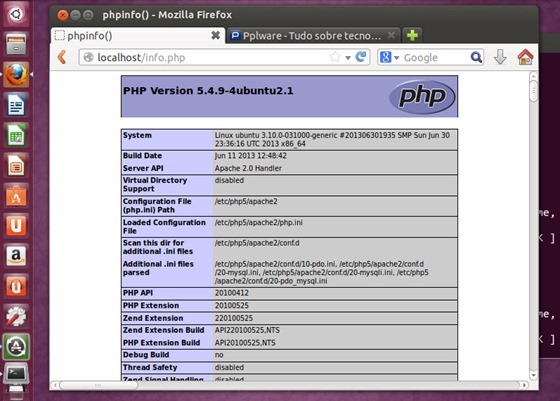Open Software Updater launcher icon

(x=16, y=346)
